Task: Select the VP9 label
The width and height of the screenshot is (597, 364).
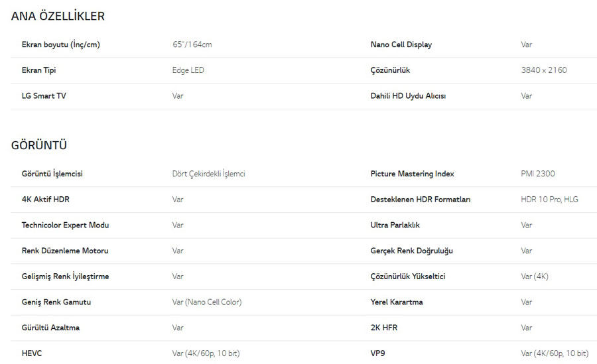Action: point(377,353)
